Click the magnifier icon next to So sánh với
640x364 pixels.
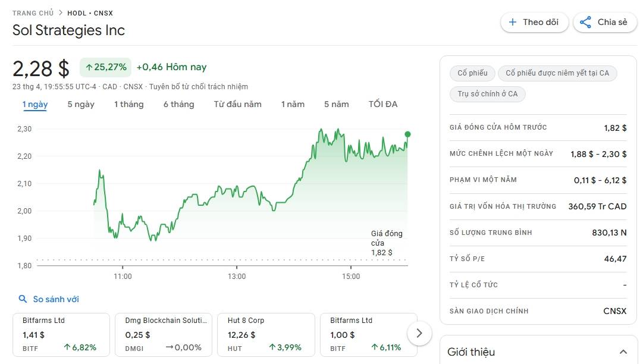click(x=23, y=299)
